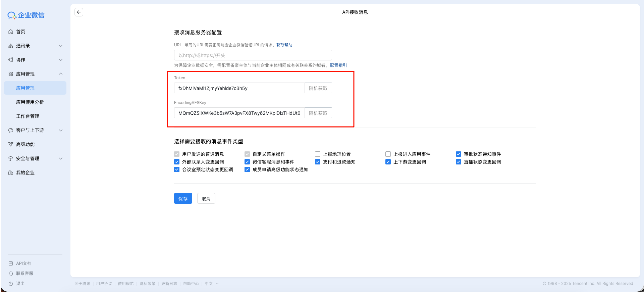Check the 上报进入应用事件 checkbox
The image size is (644, 292).
click(x=388, y=154)
